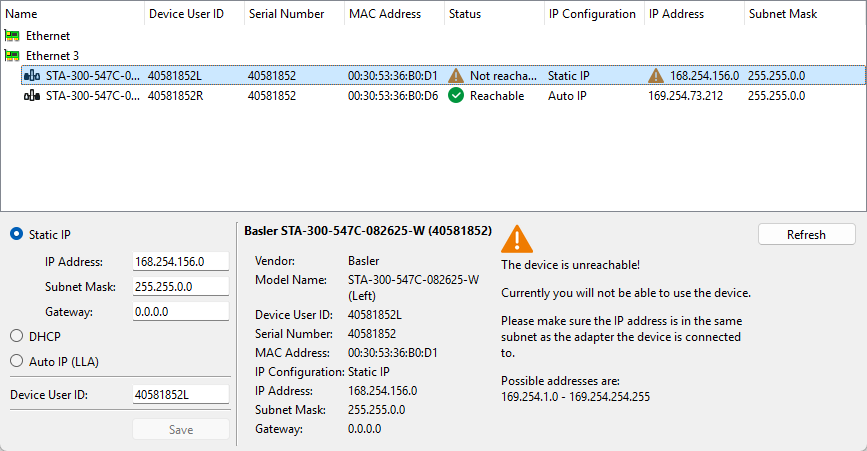Click the IP Address input field
This screenshot has width=867, height=451.
click(181, 261)
